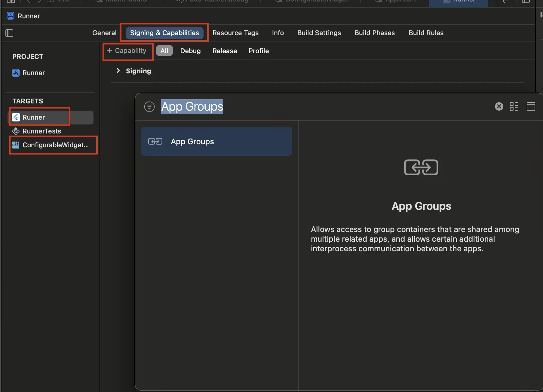Screen dimensions: 543x392
Task: Switch to the Build Settings tab
Action: pos(319,33)
